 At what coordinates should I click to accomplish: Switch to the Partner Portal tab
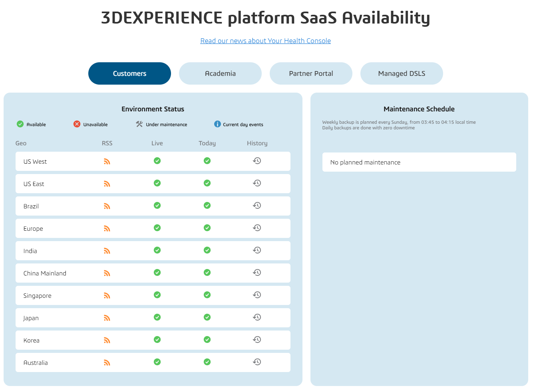click(x=311, y=73)
